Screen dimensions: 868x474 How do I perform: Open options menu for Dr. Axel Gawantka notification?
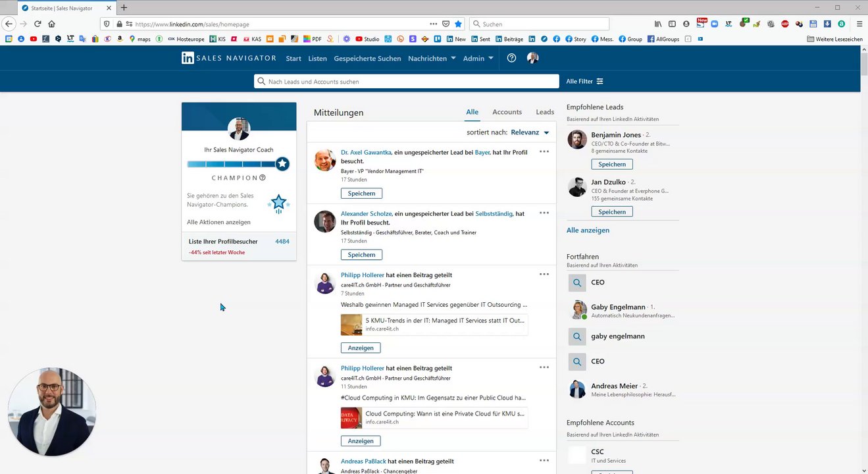[544, 151]
